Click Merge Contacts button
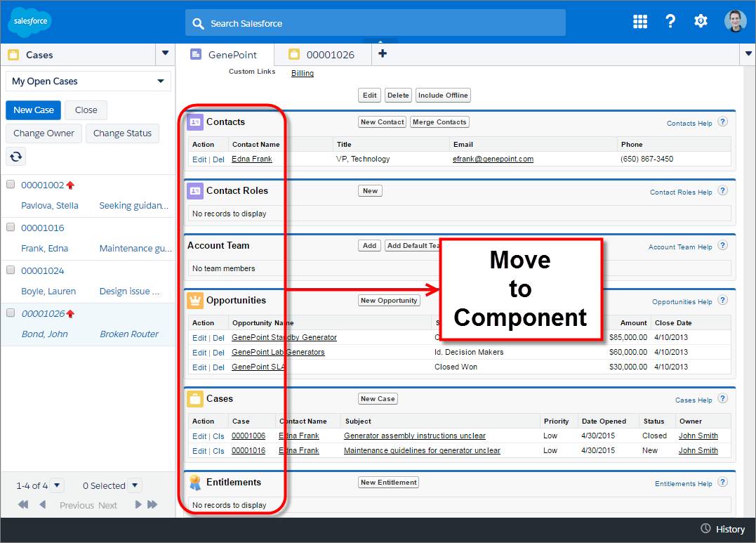This screenshot has width=756, height=543. 439,122
